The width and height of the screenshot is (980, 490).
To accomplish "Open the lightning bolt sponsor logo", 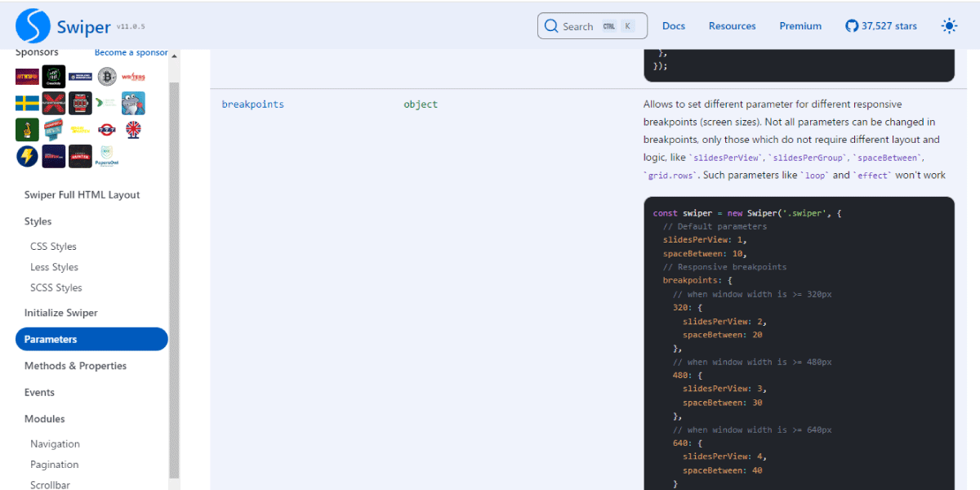I will [27, 156].
